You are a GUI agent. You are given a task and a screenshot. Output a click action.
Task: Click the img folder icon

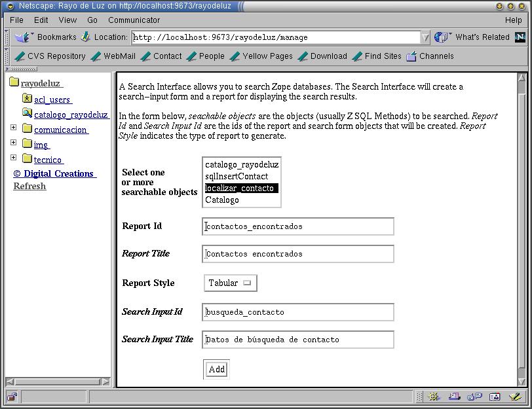(x=27, y=143)
